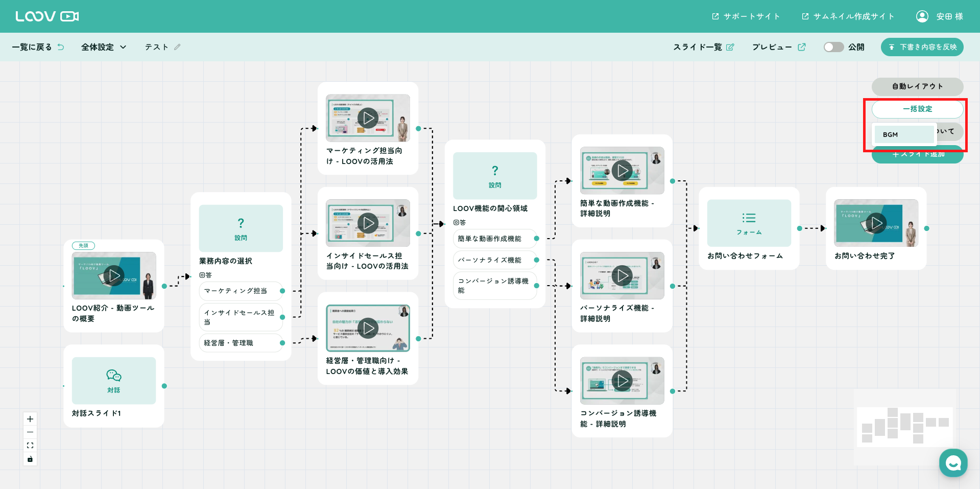This screenshot has width=980, height=489.
Task: Click 下書き内容を反映 button
Action: tap(922, 47)
